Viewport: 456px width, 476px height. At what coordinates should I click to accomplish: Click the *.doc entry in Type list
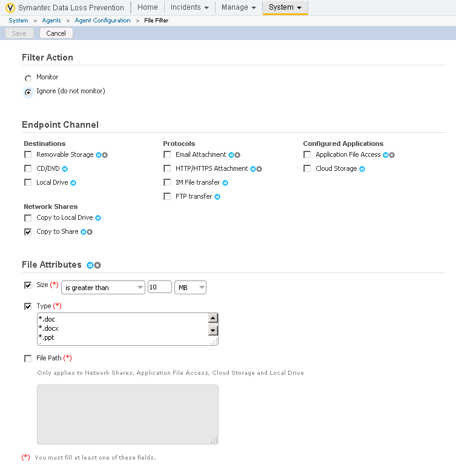47,319
